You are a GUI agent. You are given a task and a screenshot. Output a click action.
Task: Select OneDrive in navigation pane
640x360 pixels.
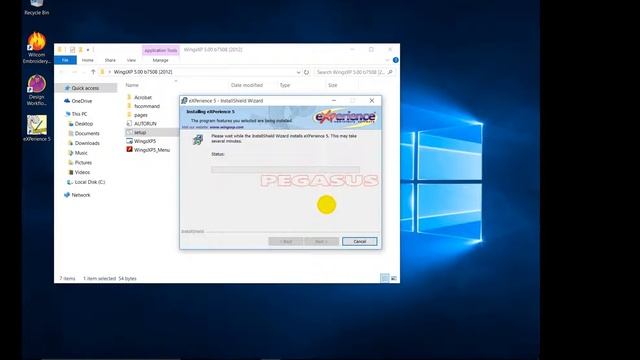pyautogui.click(x=82, y=101)
